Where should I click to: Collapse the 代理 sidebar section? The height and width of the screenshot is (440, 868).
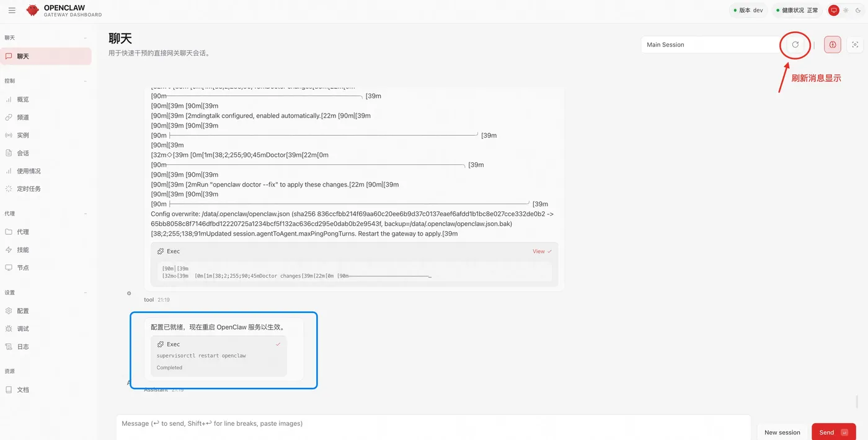pos(86,214)
